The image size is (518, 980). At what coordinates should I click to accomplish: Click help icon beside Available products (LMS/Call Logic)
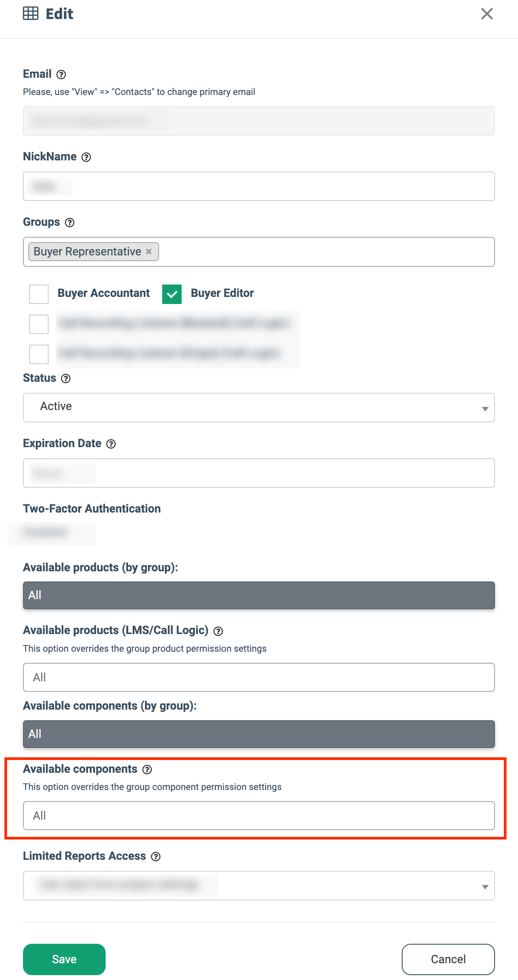(x=218, y=631)
